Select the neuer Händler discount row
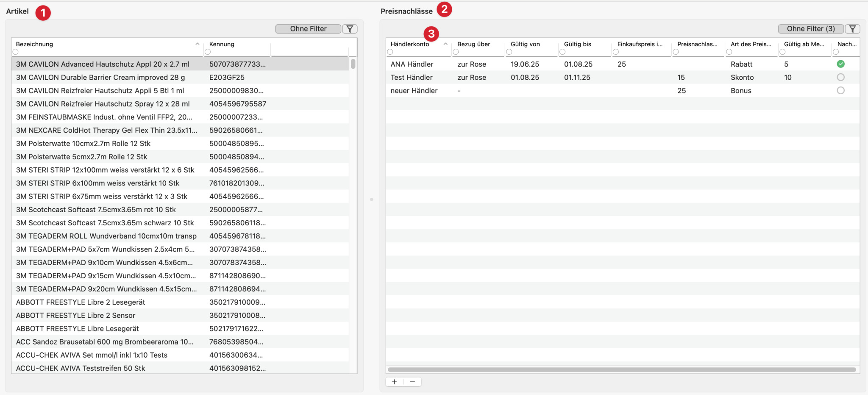The height and width of the screenshot is (395, 868). [x=623, y=90]
